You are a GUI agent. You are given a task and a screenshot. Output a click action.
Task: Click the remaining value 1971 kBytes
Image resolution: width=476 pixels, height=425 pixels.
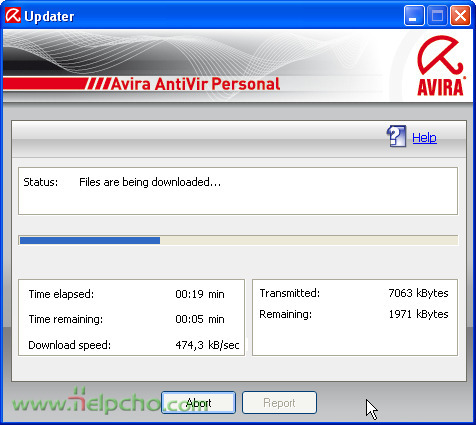pos(418,314)
